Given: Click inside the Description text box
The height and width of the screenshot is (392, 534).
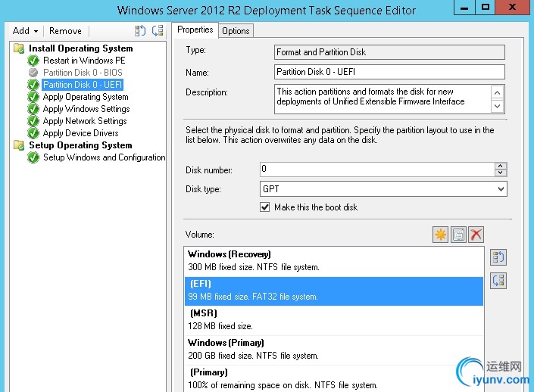Looking at the screenshot, I should click(383, 99).
